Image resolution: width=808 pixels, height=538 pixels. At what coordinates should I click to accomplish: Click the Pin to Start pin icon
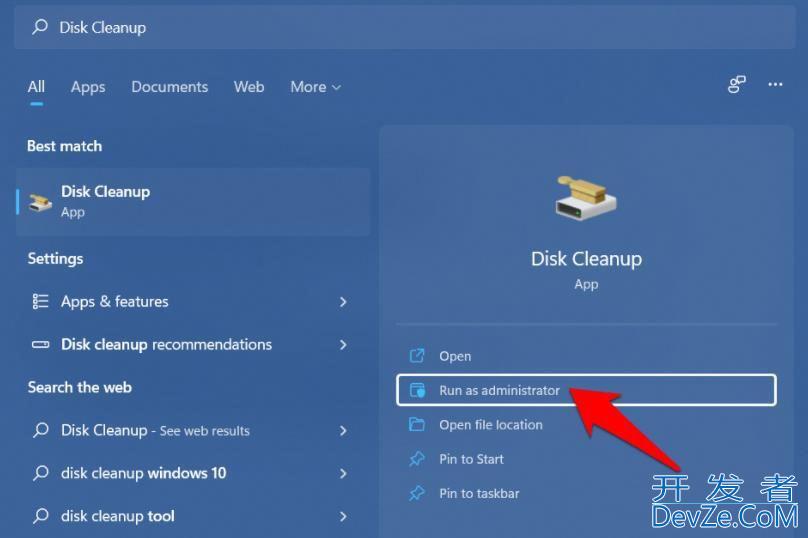416,459
